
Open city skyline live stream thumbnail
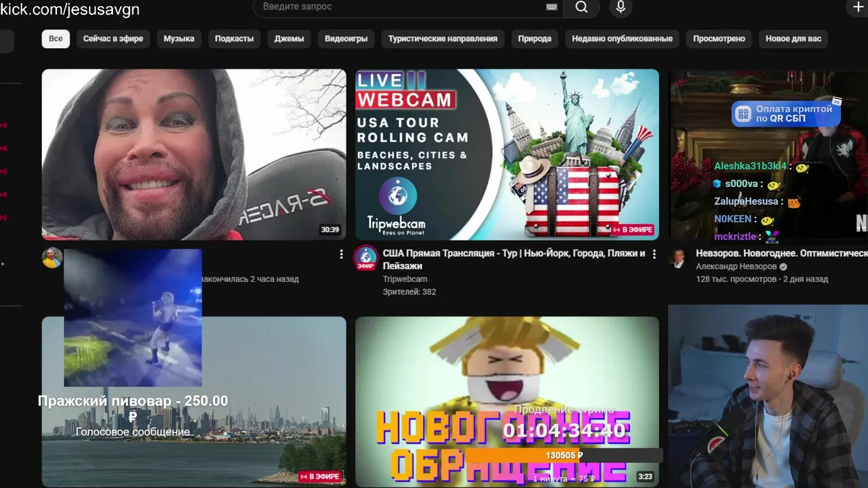(x=194, y=401)
